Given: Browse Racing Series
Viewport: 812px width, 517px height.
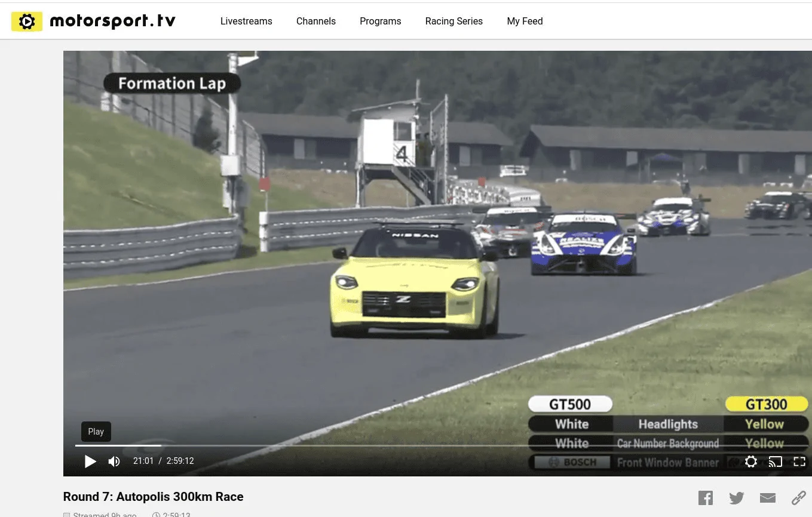Looking at the screenshot, I should tap(454, 21).
